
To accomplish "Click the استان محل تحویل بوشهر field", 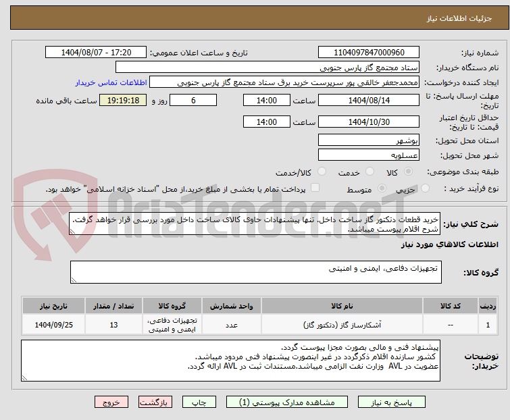I will [369, 140].
